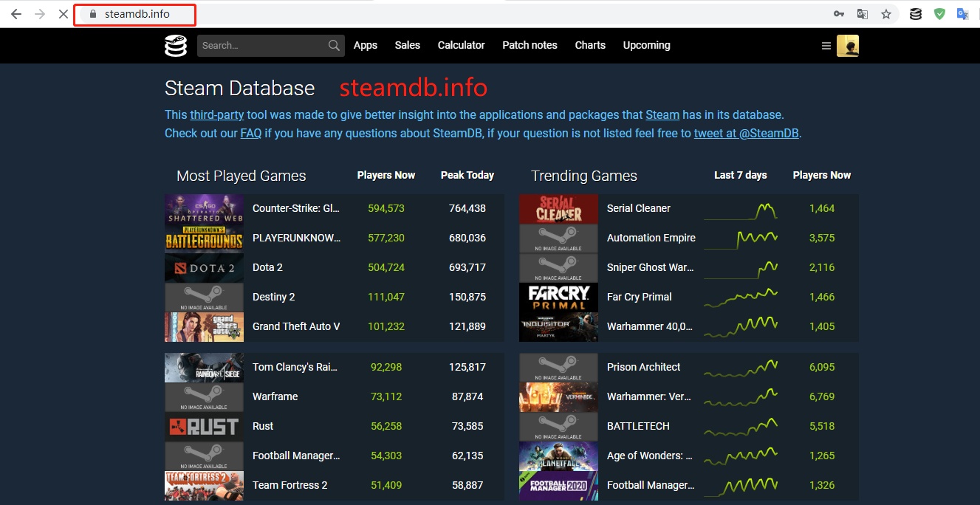Click the SteamDB logo in the header
The height and width of the screenshot is (505, 980).
(x=176, y=46)
